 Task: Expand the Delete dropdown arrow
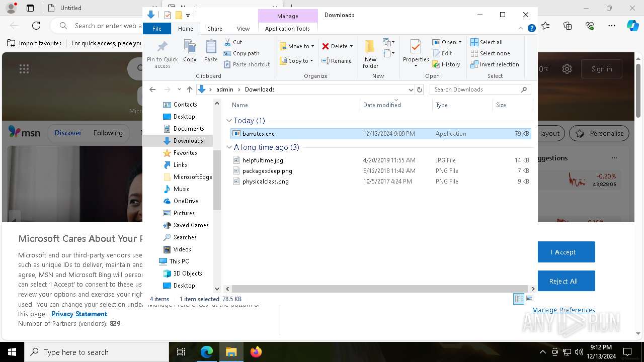[351, 46]
